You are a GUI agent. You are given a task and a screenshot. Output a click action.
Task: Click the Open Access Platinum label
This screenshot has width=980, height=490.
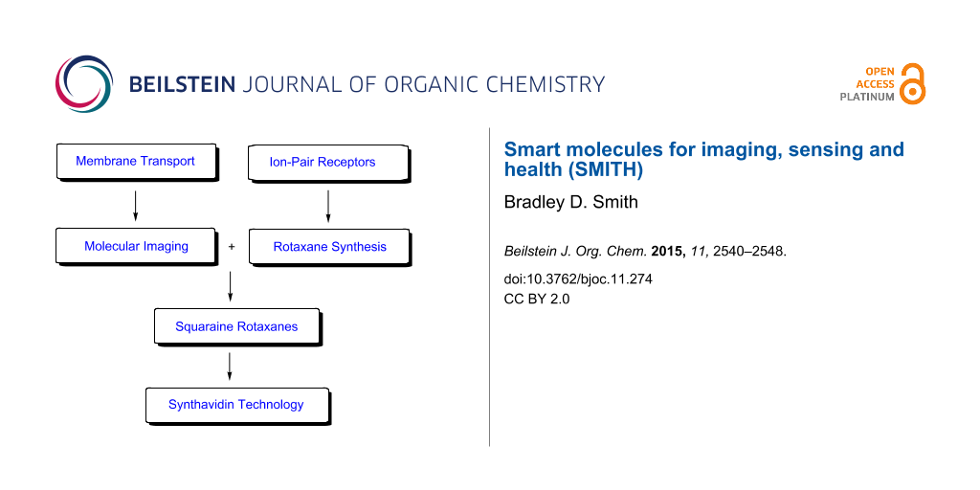[x=867, y=84]
